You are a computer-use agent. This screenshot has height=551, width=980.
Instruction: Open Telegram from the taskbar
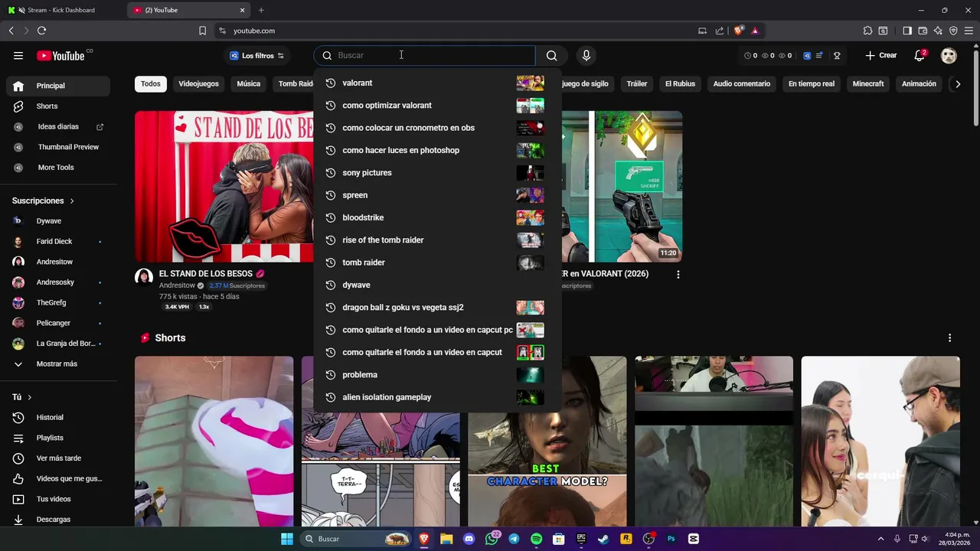tap(514, 539)
